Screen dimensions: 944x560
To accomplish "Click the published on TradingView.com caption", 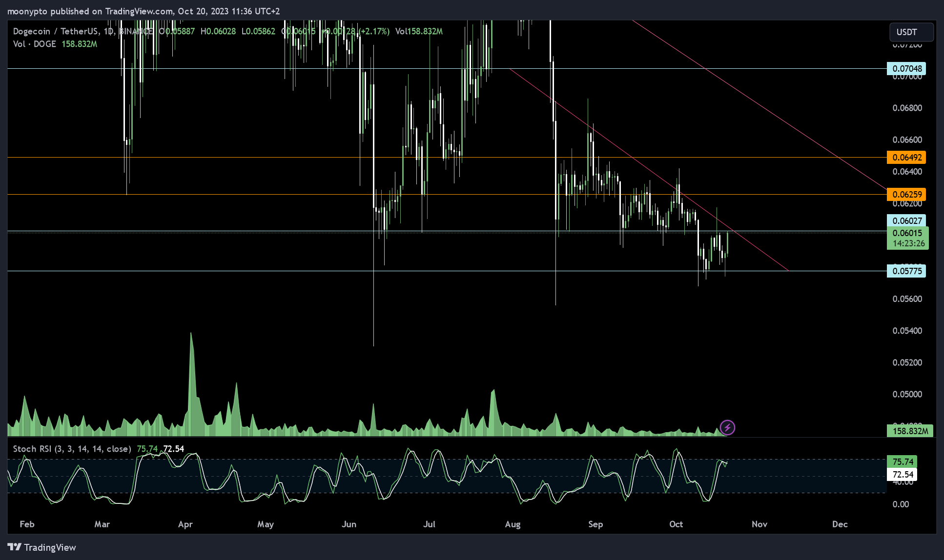I will pyautogui.click(x=111, y=11).
